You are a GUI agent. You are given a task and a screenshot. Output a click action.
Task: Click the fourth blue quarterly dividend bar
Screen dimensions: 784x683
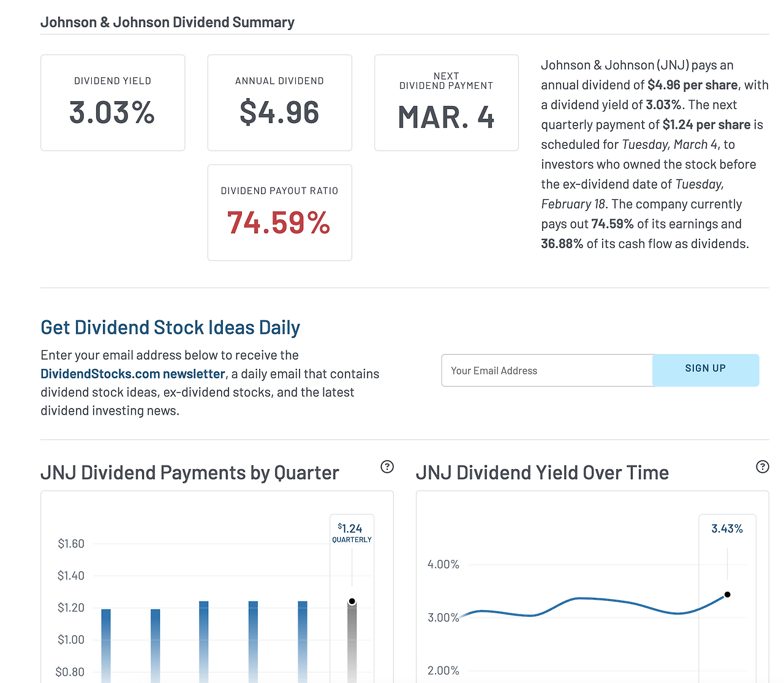point(254,642)
